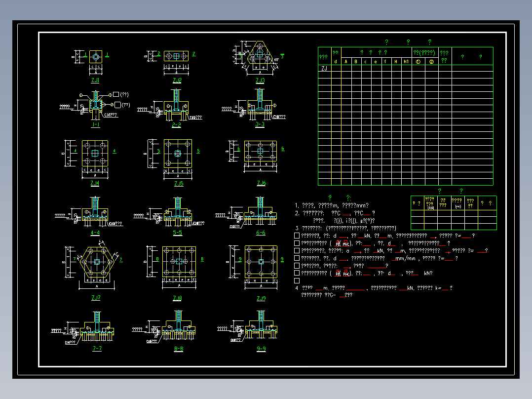The image size is (532, 399).
Task: Click the ZJ9 drawing label
Action: point(261,298)
